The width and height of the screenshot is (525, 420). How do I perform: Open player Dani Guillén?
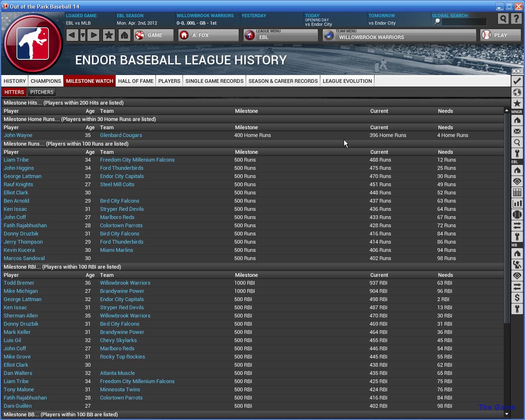pyautogui.click(x=18, y=406)
